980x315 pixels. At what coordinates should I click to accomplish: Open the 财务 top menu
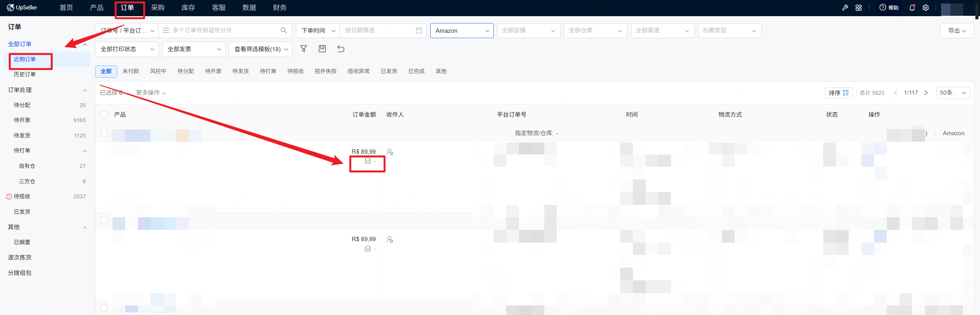pos(280,8)
